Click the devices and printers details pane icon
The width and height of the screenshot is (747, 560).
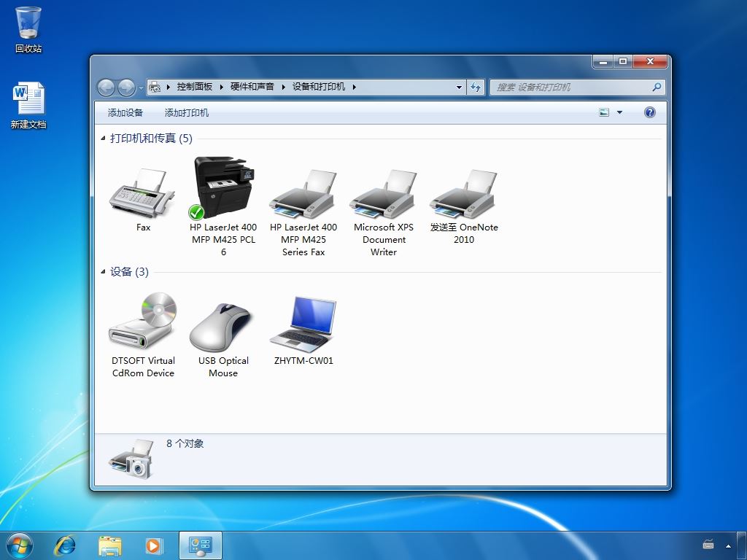131,459
